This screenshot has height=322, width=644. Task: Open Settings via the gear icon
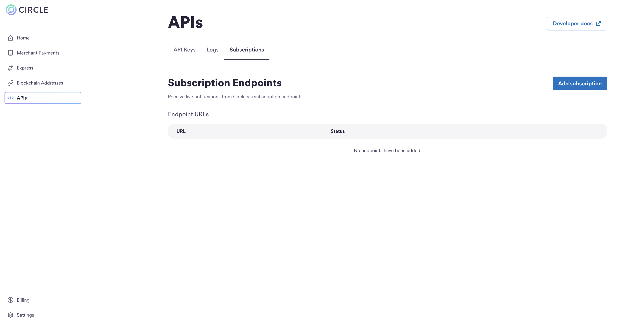[x=11, y=315]
